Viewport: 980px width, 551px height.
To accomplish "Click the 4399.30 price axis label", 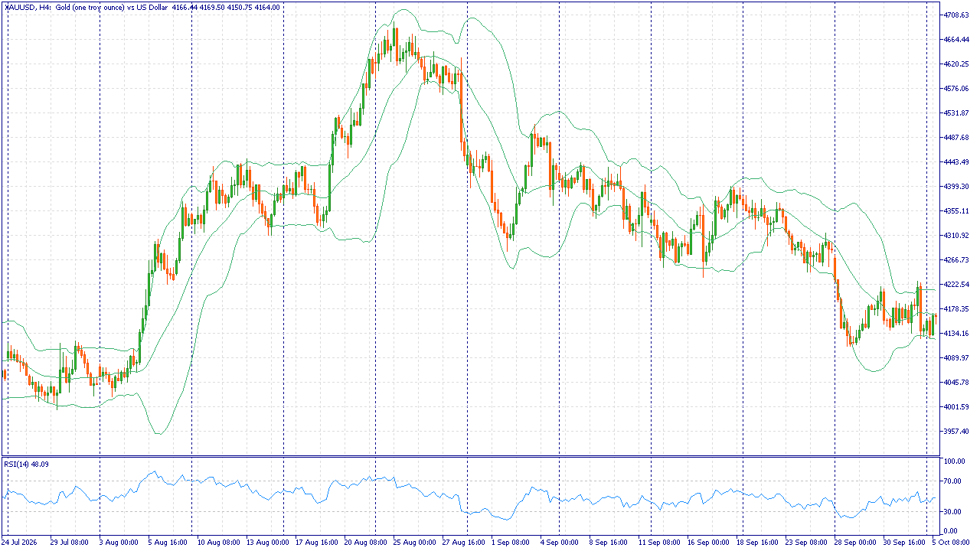I will [957, 186].
